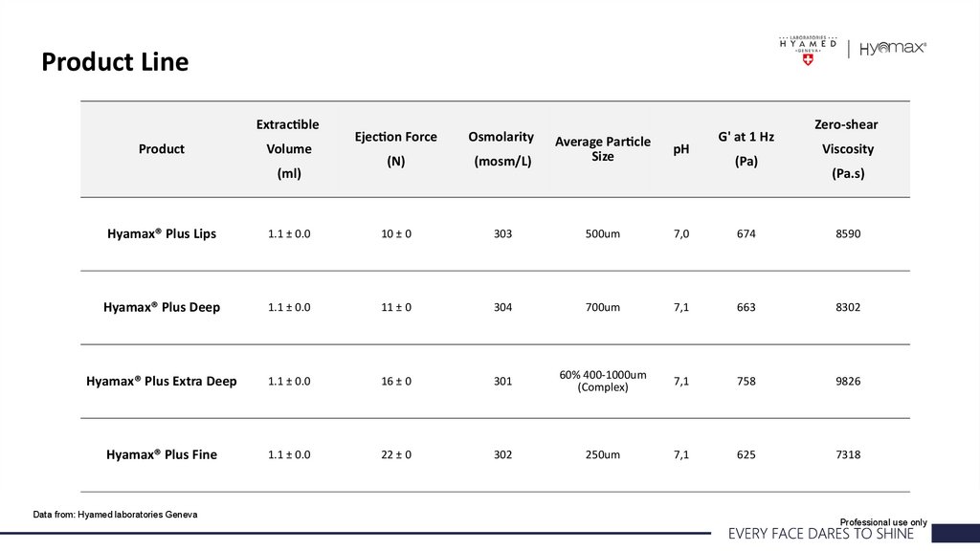This screenshot has height=551, width=980.
Task: Click the G' at 1 Hz header
Action: [746, 149]
